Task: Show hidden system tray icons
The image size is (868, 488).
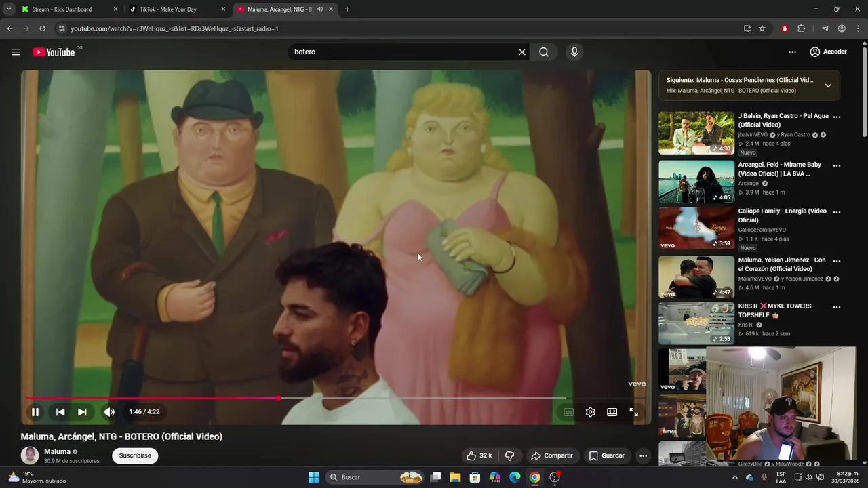Action: click(x=734, y=477)
